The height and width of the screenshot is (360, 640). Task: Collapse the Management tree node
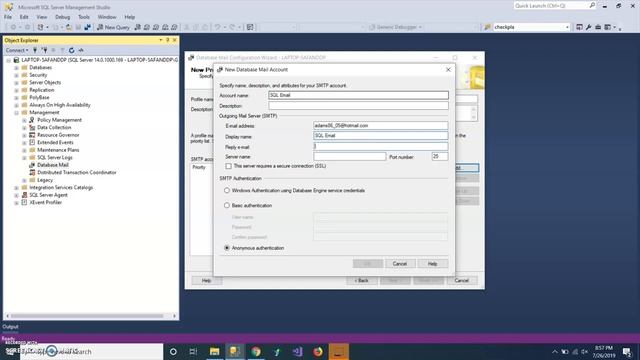click(x=16, y=113)
